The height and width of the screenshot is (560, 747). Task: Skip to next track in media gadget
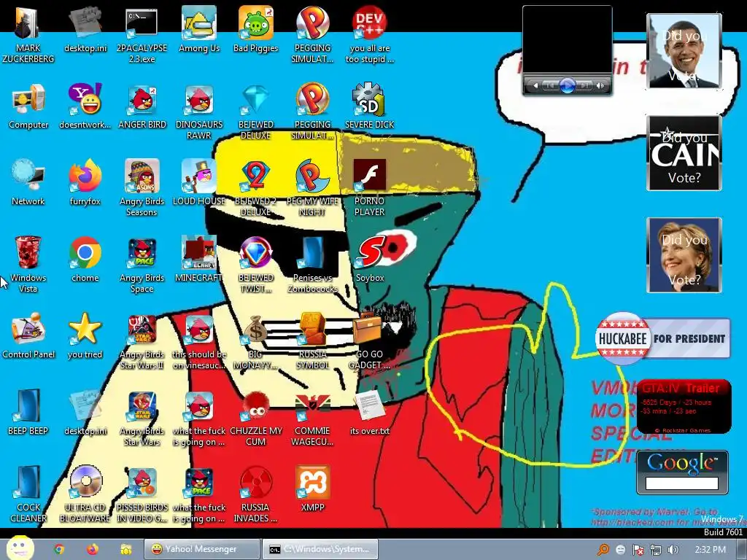point(584,86)
